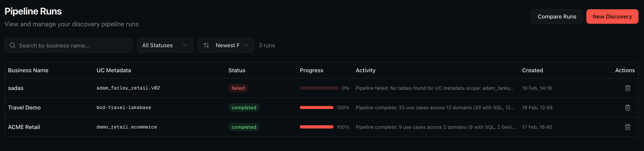Viewport: 644px width, 151px height.
Task: Open the sadas run row
Action: coord(321,88)
